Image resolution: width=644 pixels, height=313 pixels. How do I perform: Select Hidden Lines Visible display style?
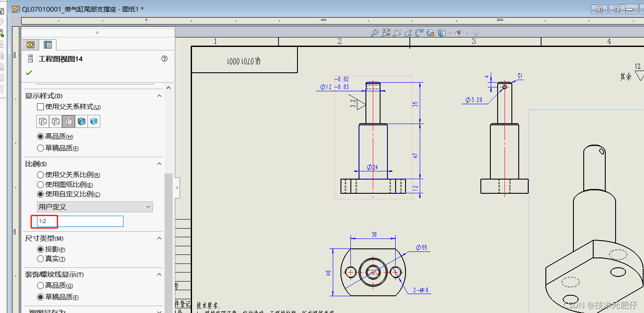point(56,121)
